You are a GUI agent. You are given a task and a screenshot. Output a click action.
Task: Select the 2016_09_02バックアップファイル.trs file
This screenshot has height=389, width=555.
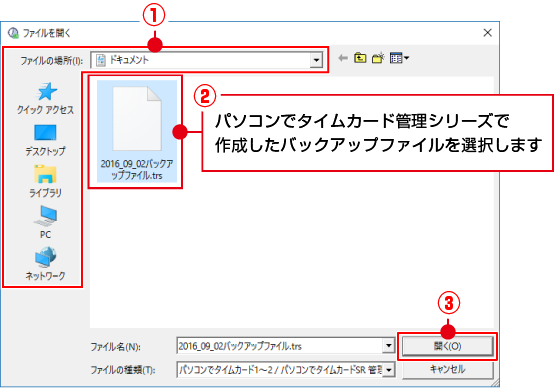(x=137, y=131)
